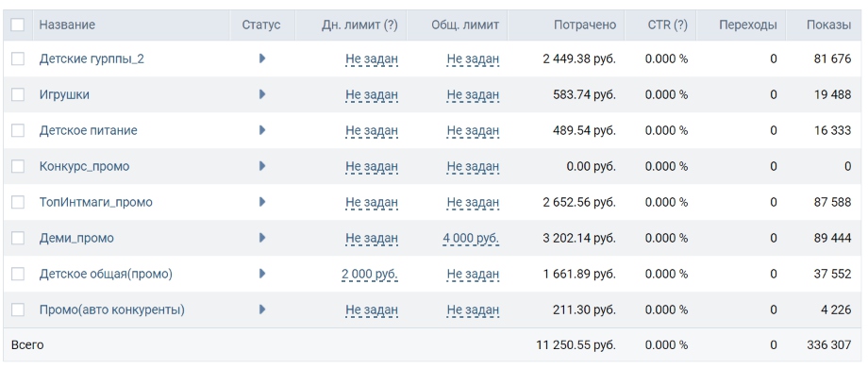Open the Игрушки campaign link

64,94
